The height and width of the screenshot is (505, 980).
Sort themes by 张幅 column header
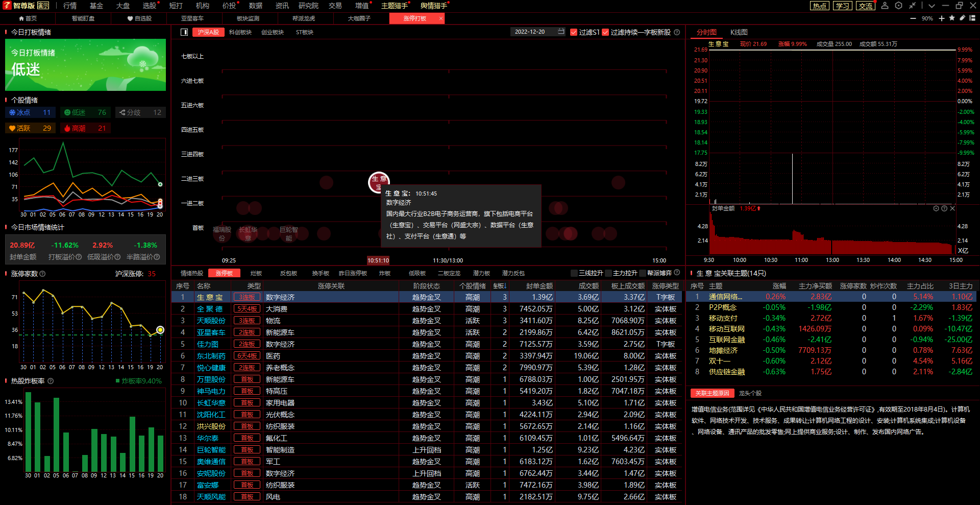tap(779, 286)
